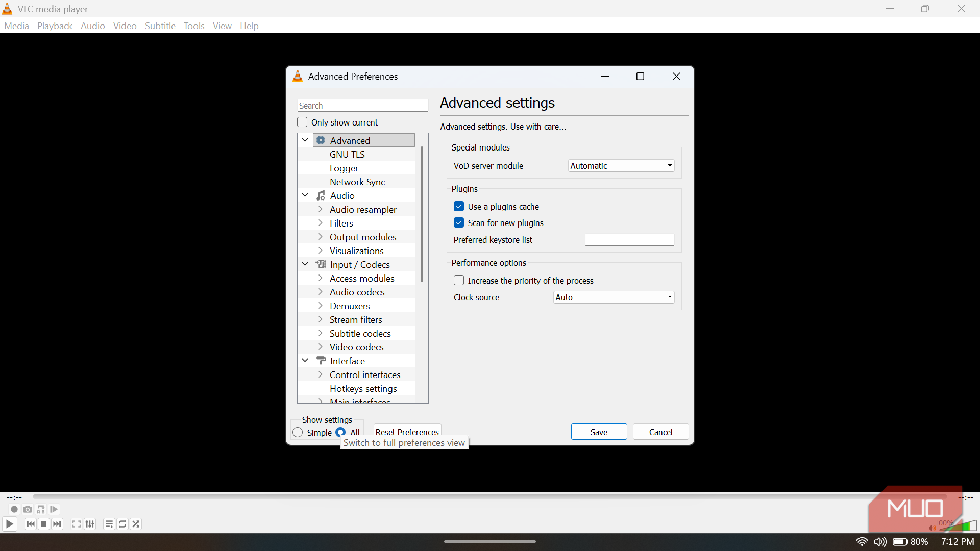980x551 pixels.
Task: Open the Media menu
Action: 16,26
